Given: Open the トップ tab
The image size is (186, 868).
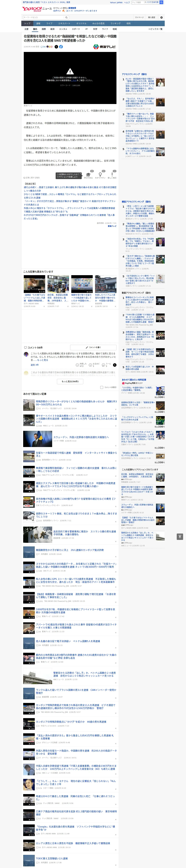Looking at the screenshot, I should [x=27, y=24].
